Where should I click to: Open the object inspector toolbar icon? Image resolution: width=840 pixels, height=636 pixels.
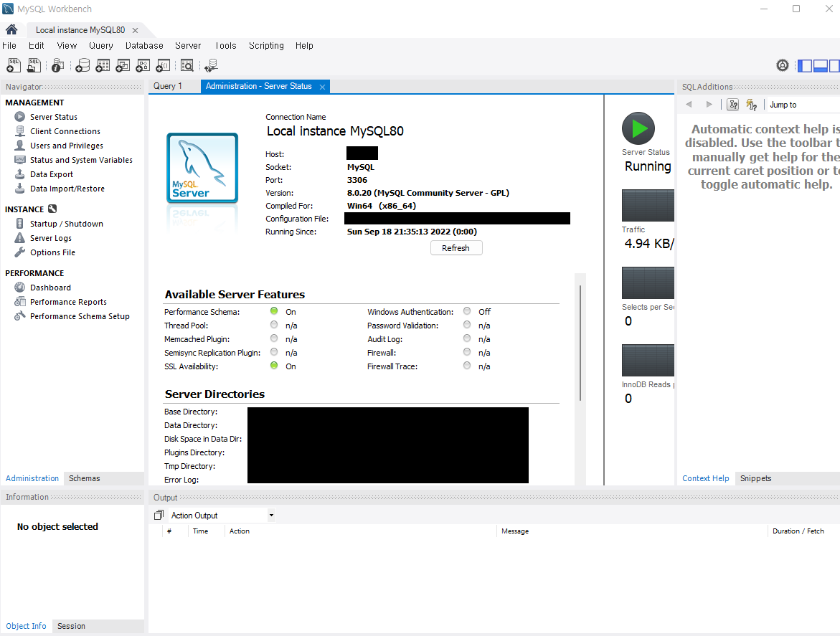[x=58, y=65]
